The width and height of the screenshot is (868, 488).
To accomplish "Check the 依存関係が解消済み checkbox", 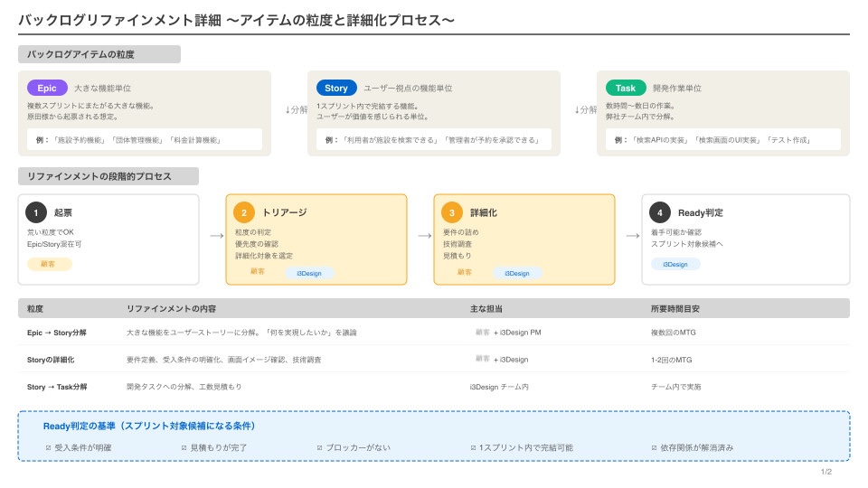I will [x=655, y=447].
